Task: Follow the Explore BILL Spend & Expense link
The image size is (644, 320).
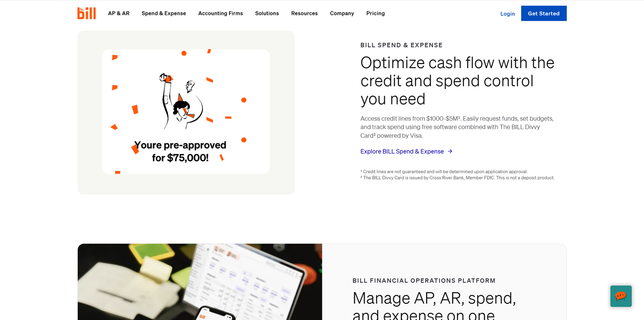Action: [x=402, y=151]
